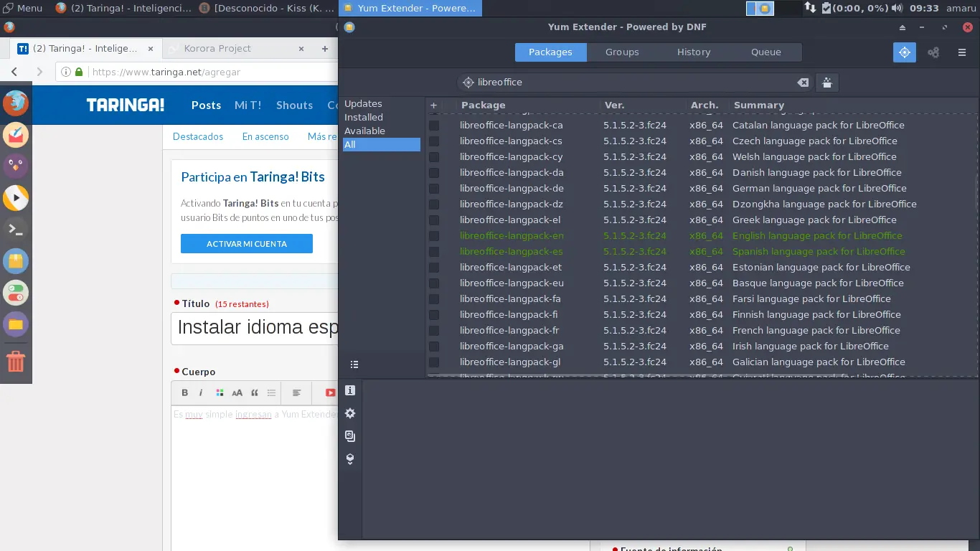Viewport: 980px width, 551px height.
Task: Open the History tab
Action: pyautogui.click(x=694, y=52)
